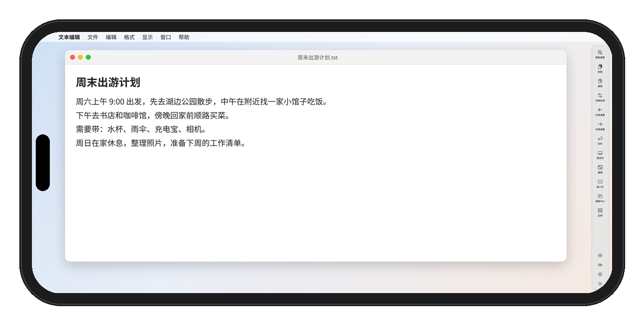Click the 右移桌面 right arrow icon
Screen dimensions: 644x325
pyautogui.click(x=600, y=124)
